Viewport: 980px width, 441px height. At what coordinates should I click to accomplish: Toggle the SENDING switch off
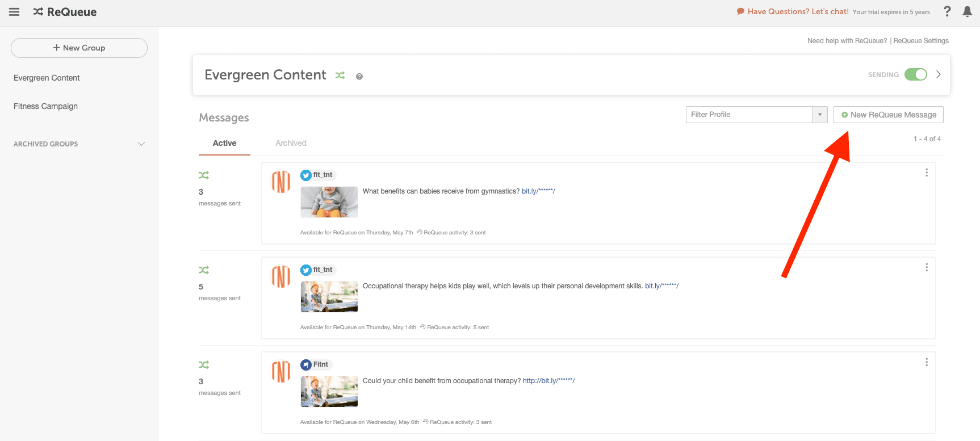(x=916, y=74)
